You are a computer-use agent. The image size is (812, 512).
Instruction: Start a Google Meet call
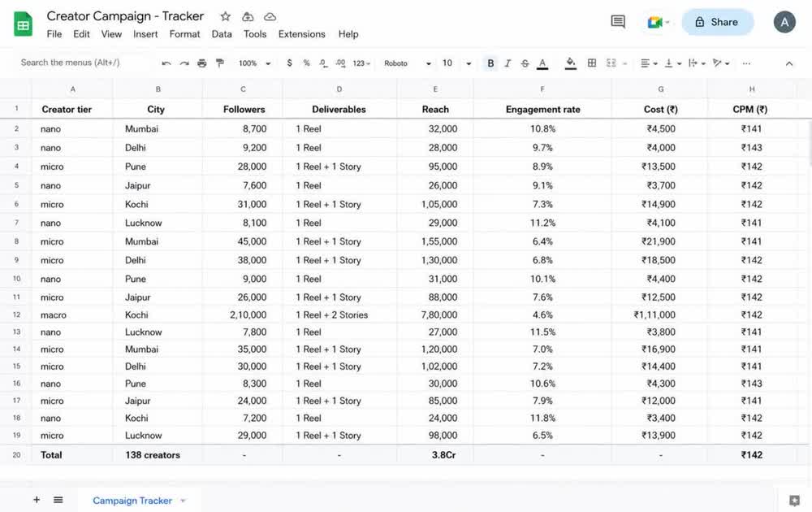click(x=655, y=22)
